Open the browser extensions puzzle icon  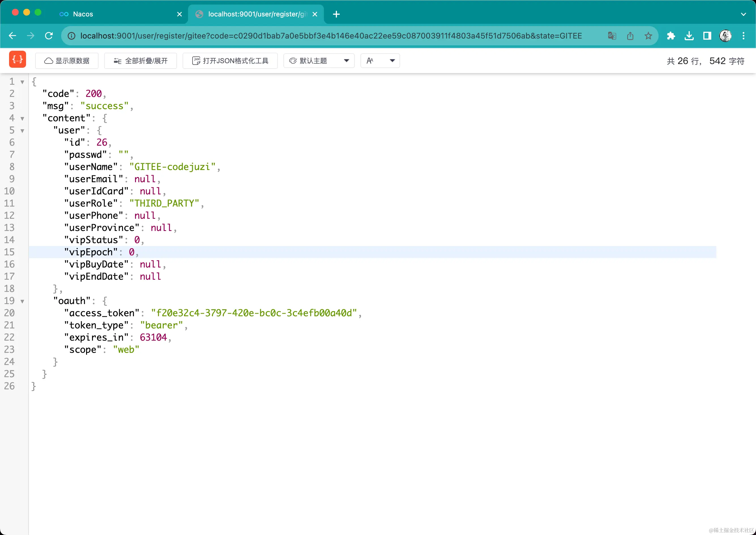671,36
